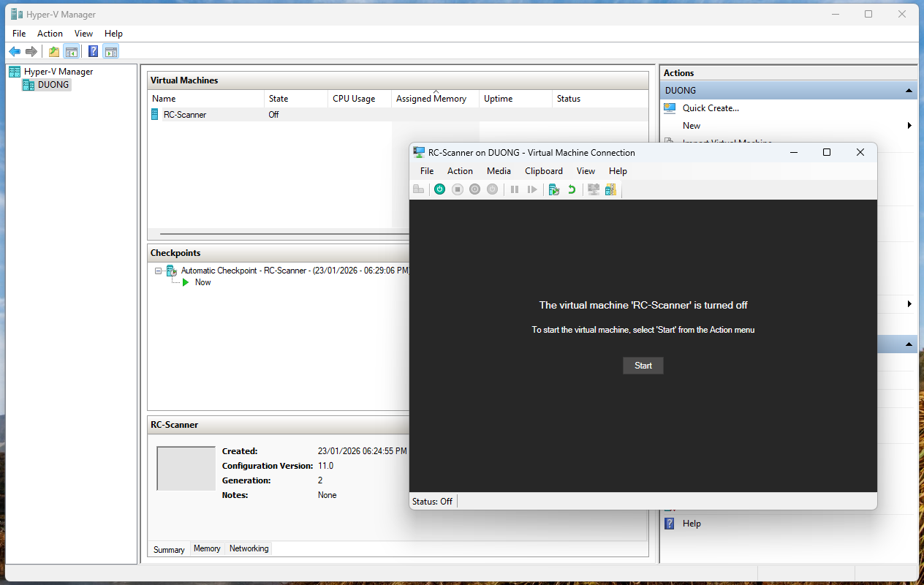Click the Automatic Checkpoint icon in Checkpoints tree
The image size is (924, 585).
(x=172, y=271)
